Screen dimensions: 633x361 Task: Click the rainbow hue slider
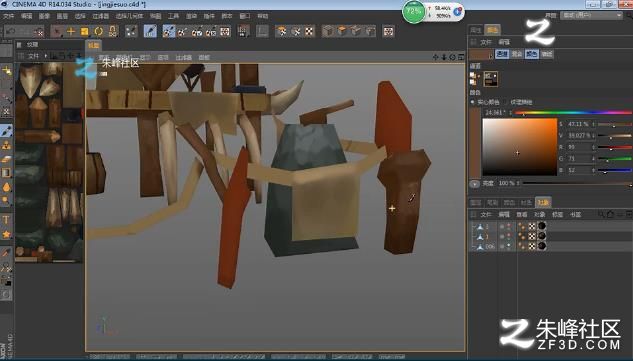(573, 113)
